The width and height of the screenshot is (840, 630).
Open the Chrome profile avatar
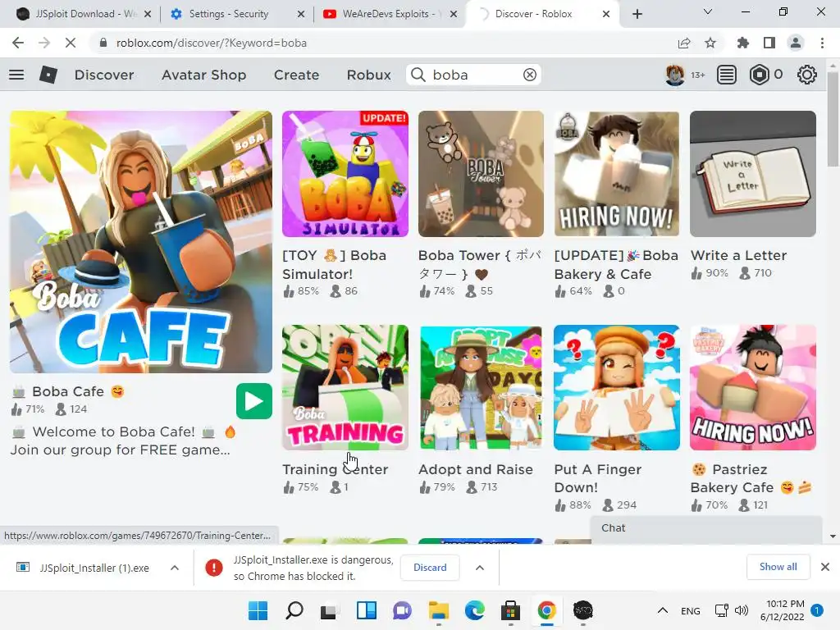796,43
